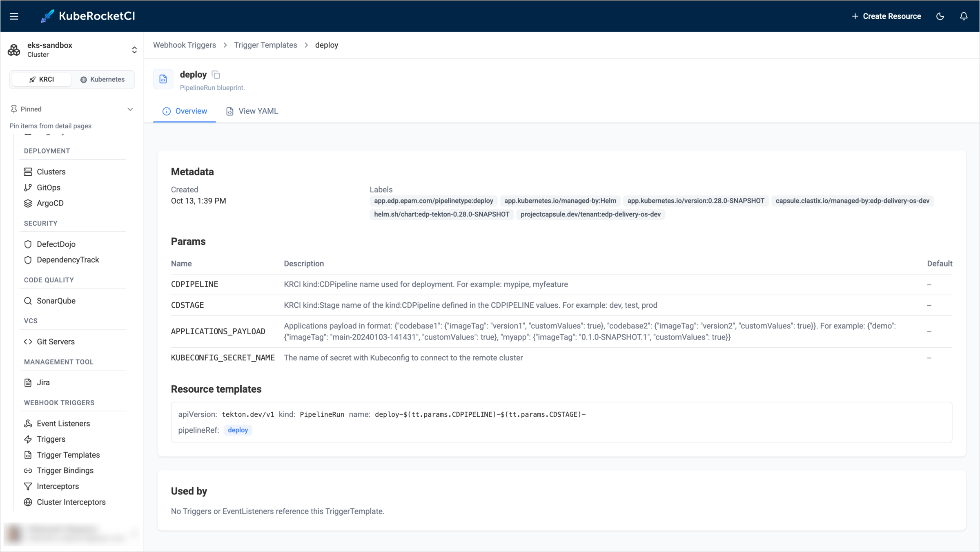The width and height of the screenshot is (980, 552).
Task: Expand the eks-sandbox cluster selector
Action: click(134, 50)
